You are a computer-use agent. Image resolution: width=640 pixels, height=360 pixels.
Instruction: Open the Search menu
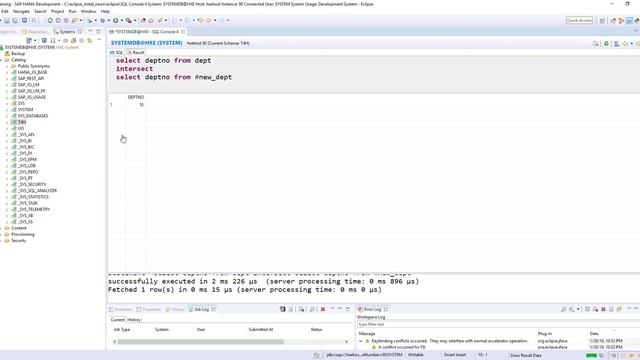coord(40,11)
